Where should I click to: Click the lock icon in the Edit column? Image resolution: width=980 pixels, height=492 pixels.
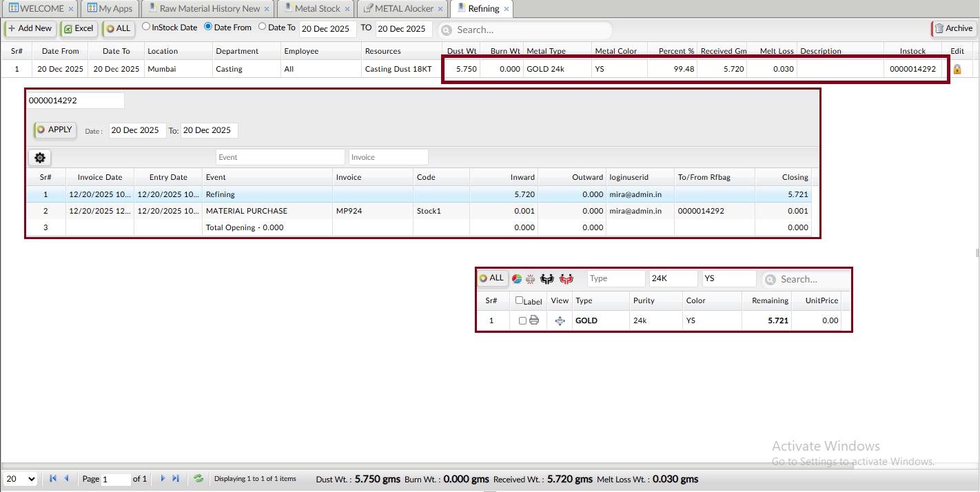(x=957, y=69)
